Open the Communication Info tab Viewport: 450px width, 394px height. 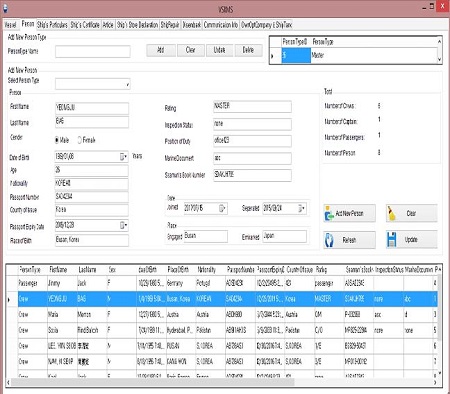[x=221, y=25]
